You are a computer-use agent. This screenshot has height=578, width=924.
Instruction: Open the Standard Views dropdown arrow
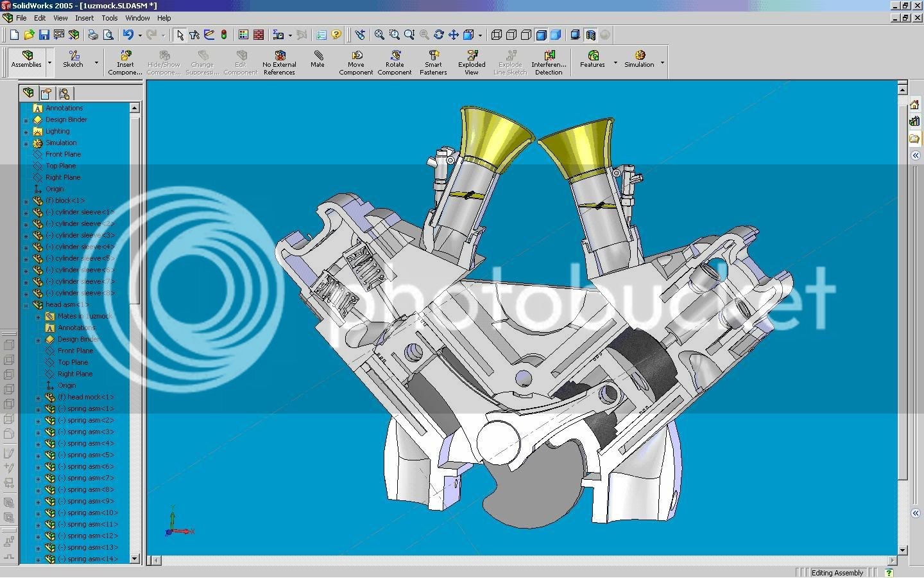click(480, 35)
